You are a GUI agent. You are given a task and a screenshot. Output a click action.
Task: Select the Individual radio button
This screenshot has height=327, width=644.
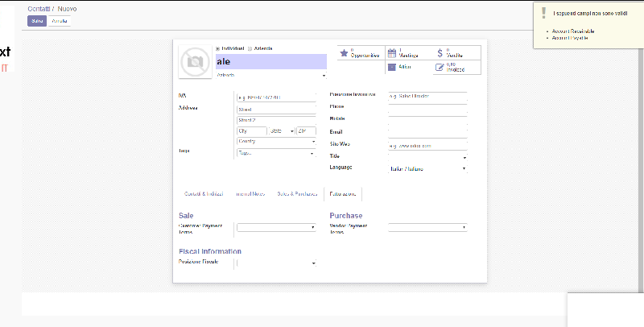(217, 49)
